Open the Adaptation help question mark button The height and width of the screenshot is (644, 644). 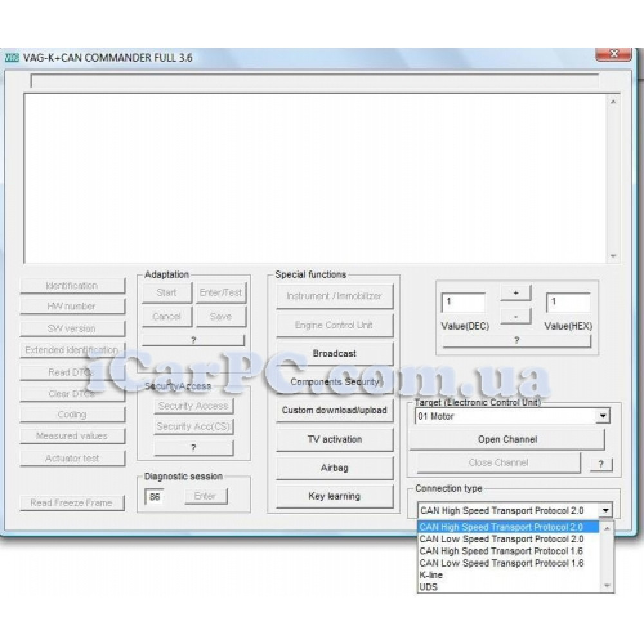[193, 340]
